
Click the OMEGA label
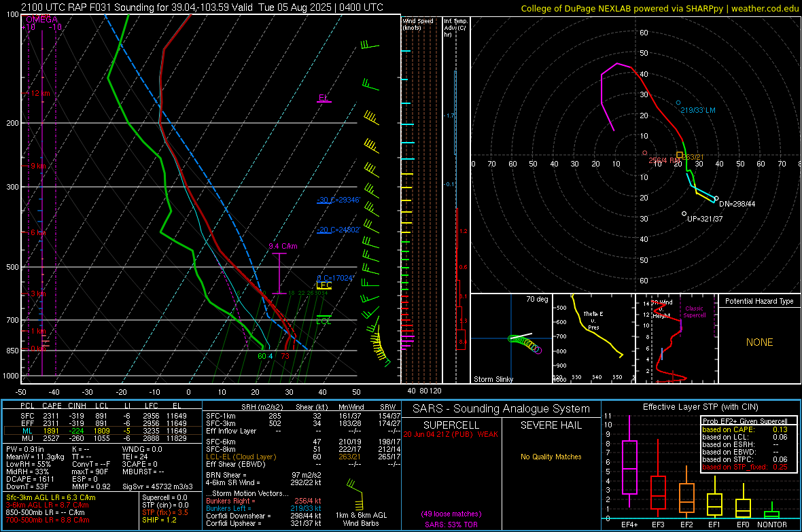[x=41, y=20]
